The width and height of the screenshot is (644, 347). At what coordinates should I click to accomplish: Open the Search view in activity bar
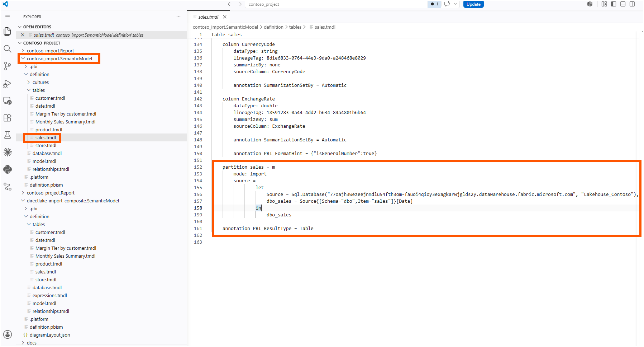[x=7, y=49]
